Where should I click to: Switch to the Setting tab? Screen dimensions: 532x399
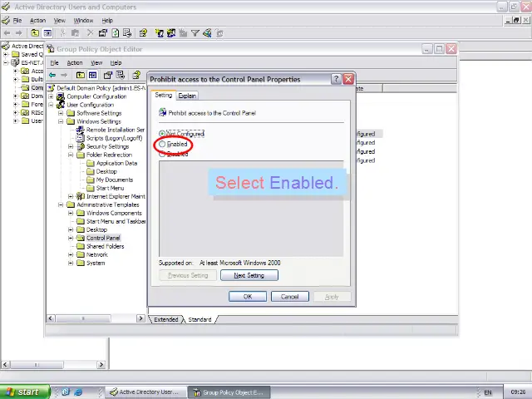click(x=164, y=96)
